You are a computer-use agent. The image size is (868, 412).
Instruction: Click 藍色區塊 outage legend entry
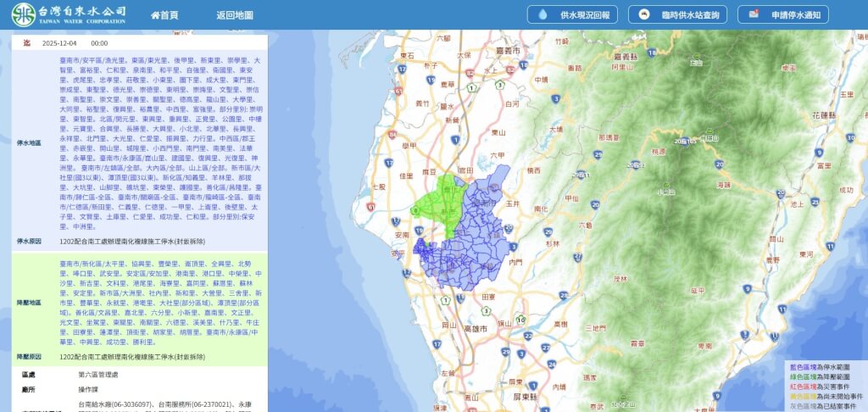coord(825,367)
